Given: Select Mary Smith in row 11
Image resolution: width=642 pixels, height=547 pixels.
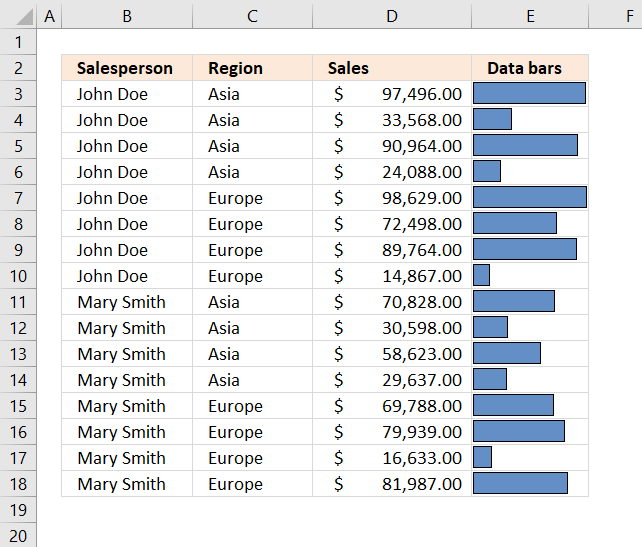Looking at the screenshot, I should [127, 302].
